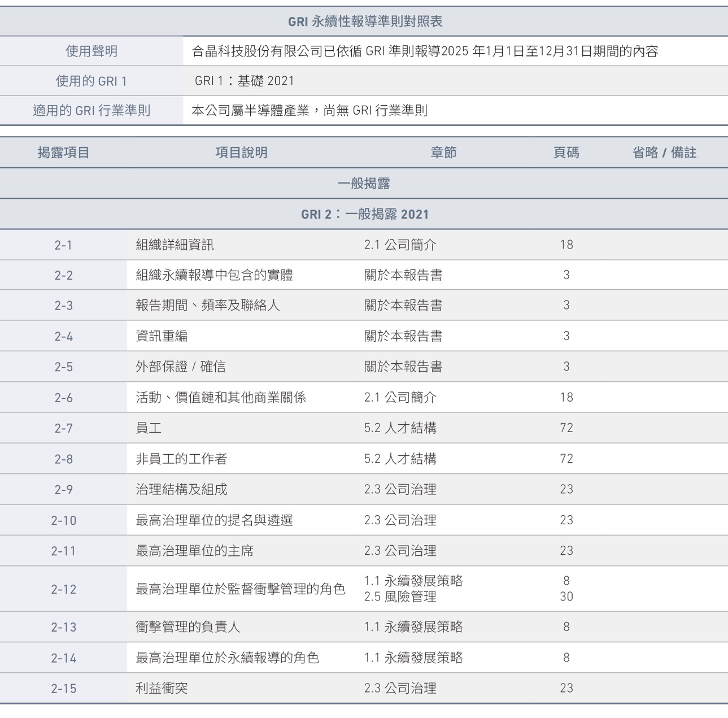Select the "頁碼" column header

tap(566, 153)
